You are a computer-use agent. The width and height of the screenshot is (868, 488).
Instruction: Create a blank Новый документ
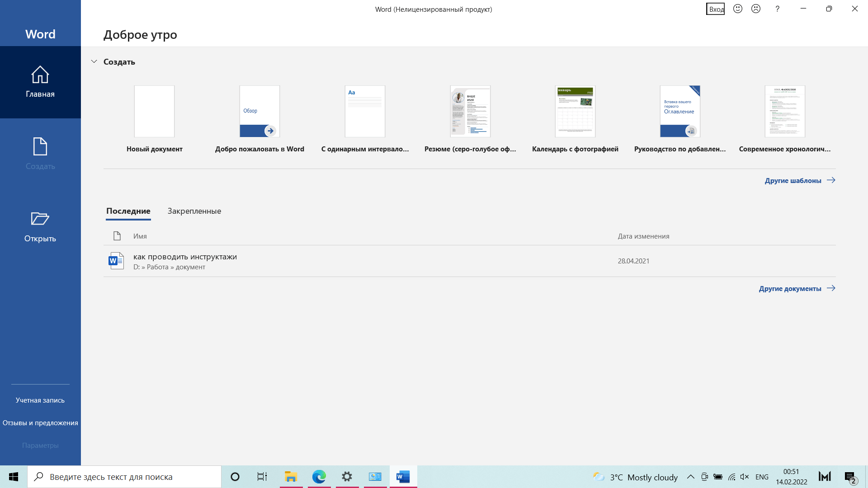[x=155, y=119]
